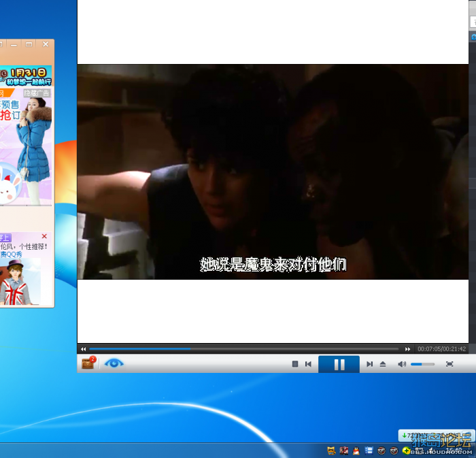Skip to the next video

[369, 364]
